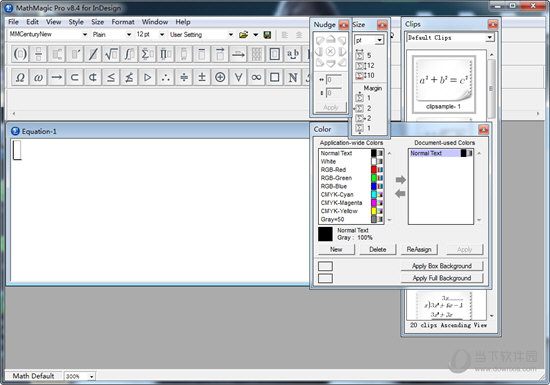
Task: Open the summation template palette
Action: tap(147, 54)
